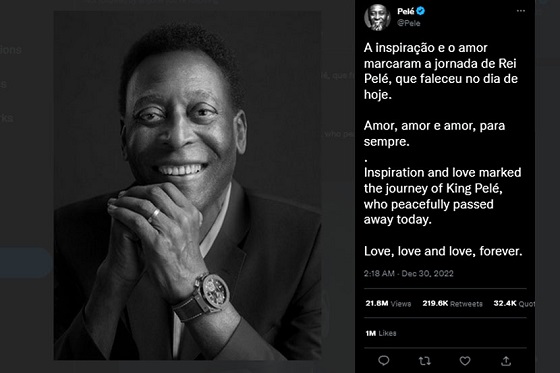Open the 32.4K Quotes count

coord(514,303)
